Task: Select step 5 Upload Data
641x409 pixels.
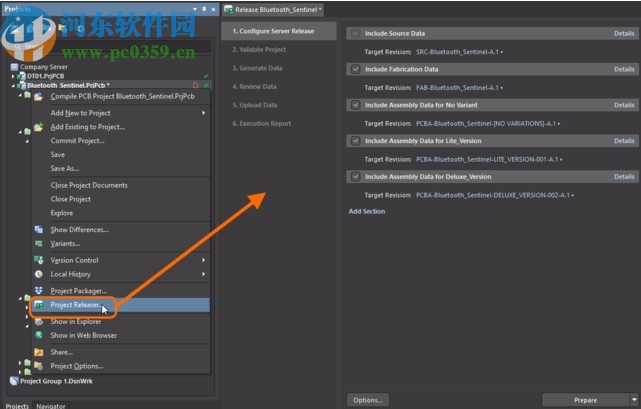Action: click(x=255, y=105)
